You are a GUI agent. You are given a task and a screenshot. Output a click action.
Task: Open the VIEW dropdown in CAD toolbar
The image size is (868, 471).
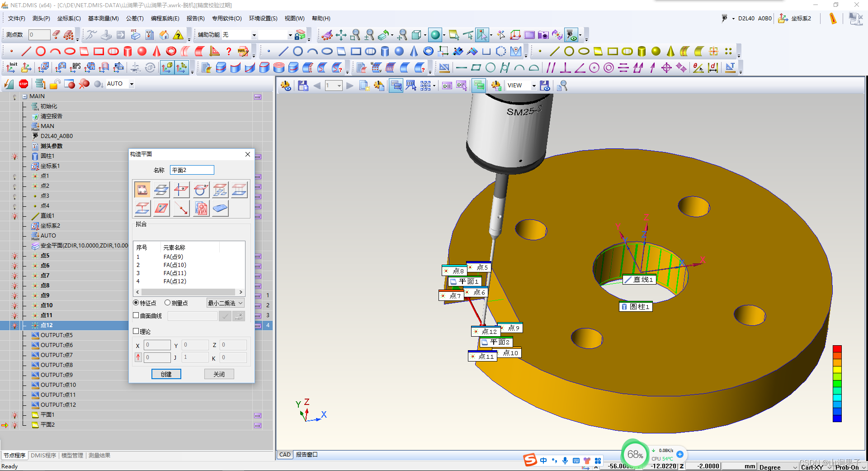[534, 86]
